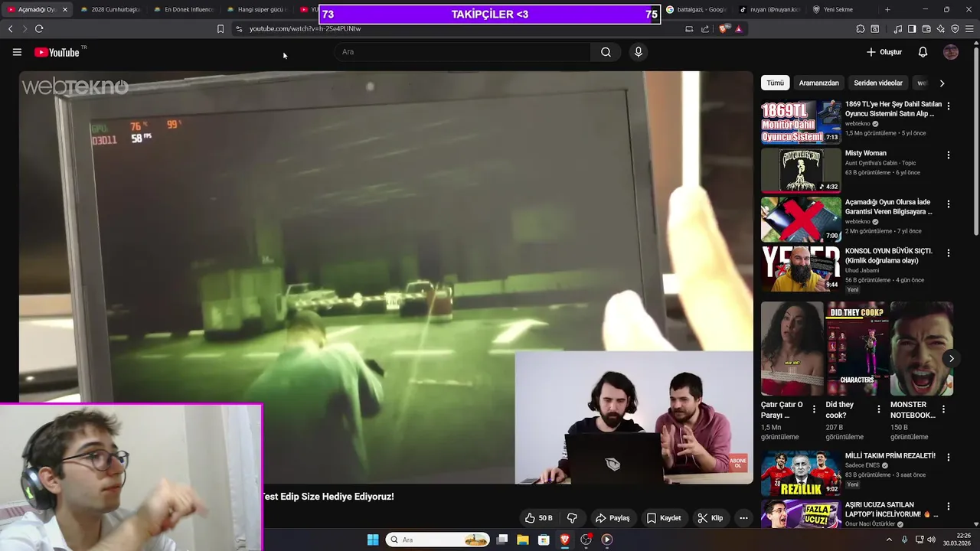Open the browser main menu
Screen dimensions: 980x551
(x=969, y=29)
